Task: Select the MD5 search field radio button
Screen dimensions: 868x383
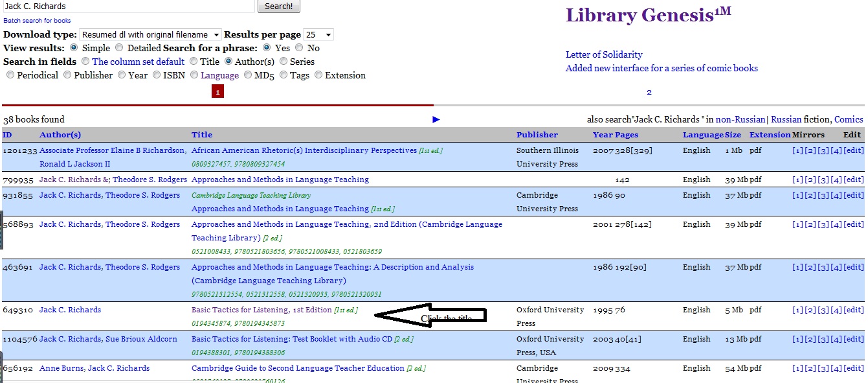Action: pyautogui.click(x=249, y=75)
